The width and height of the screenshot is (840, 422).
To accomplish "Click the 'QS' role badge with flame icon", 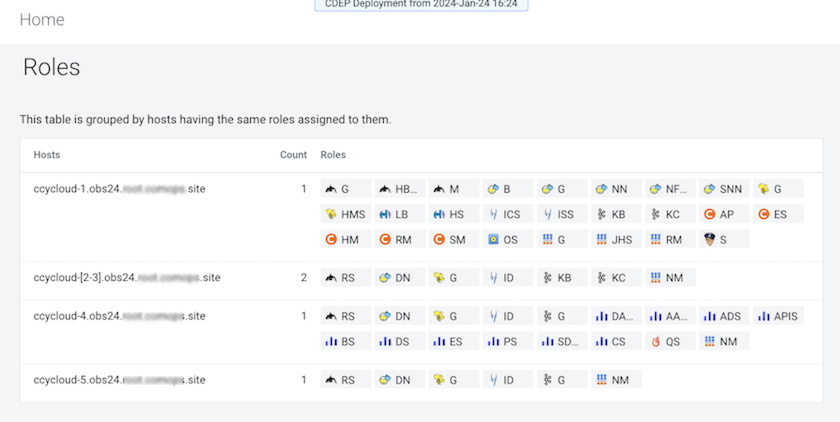I will click(669, 342).
